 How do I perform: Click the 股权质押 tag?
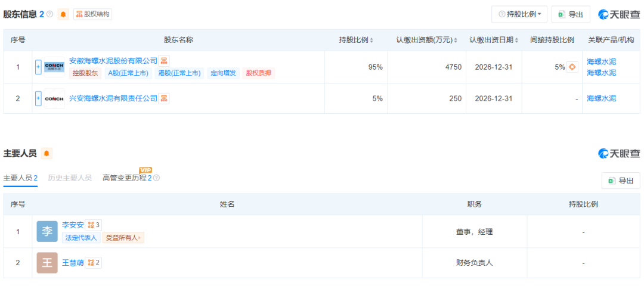(258, 73)
